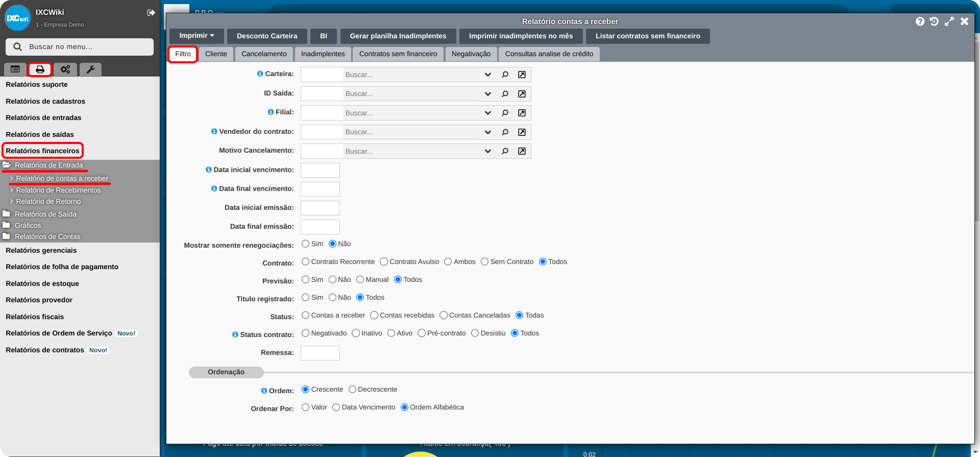980x457 pixels.
Task: Click the Data inicial vencimento field
Action: pos(320,170)
